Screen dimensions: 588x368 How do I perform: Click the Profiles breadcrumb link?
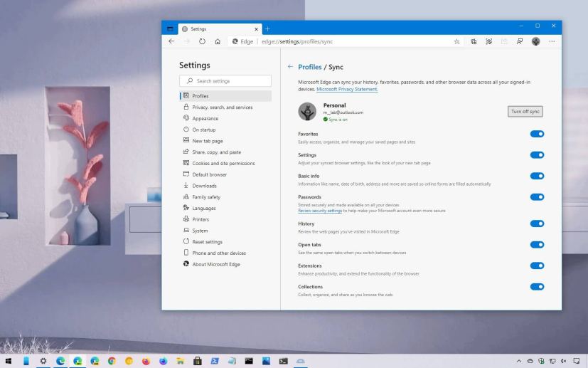(x=310, y=67)
